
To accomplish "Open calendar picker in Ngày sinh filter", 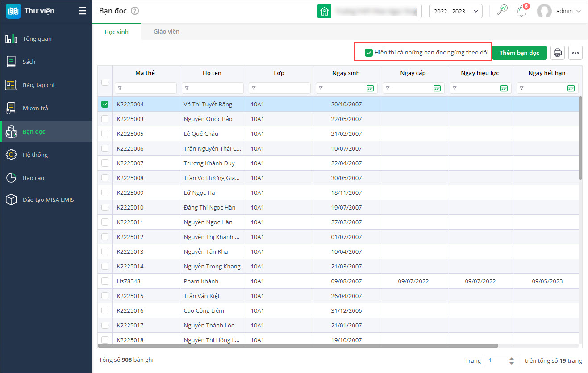I will pos(370,88).
